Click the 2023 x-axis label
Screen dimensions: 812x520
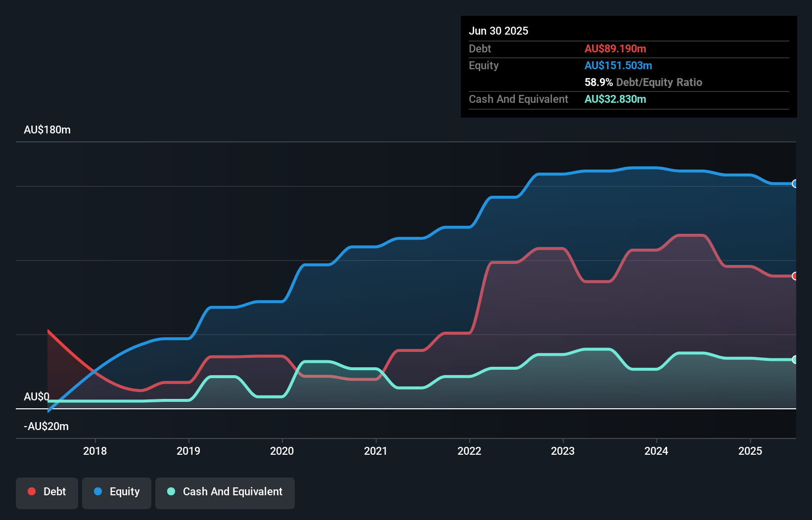click(x=563, y=451)
